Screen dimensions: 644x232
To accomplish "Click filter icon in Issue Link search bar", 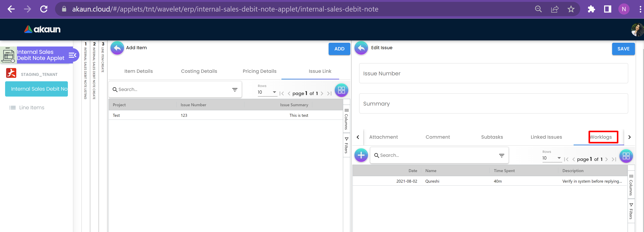I will pyautogui.click(x=234, y=89).
